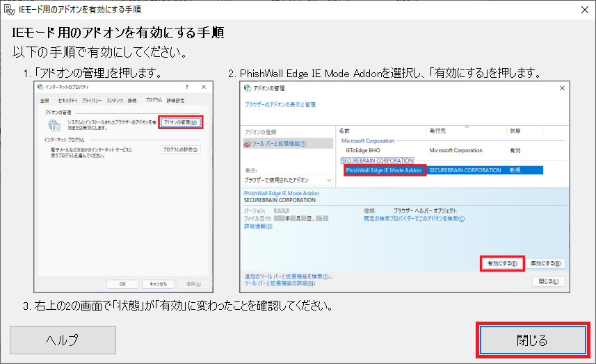Select the 接続 tab in step 1 illustration
This screenshot has height=364, width=596.
(132, 101)
